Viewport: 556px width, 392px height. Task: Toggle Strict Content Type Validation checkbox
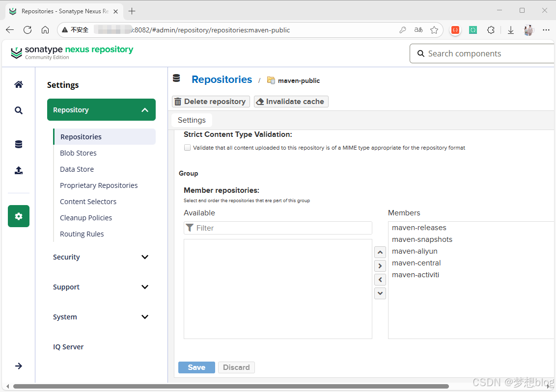point(187,148)
